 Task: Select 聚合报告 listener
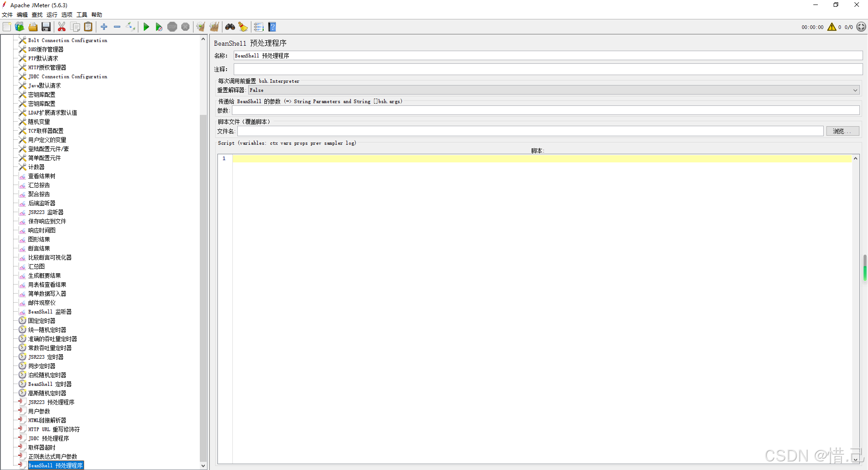click(x=39, y=194)
